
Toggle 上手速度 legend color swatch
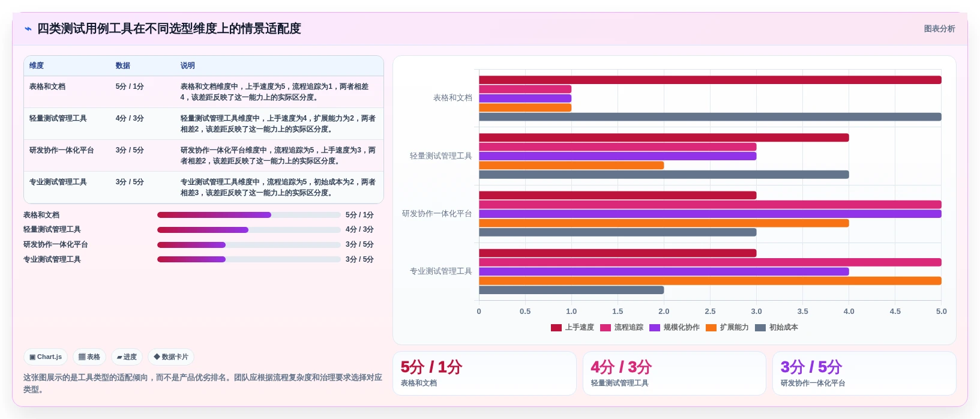pyautogui.click(x=556, y=328)
